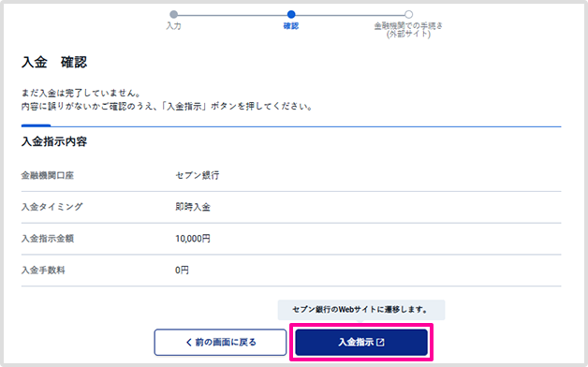Click the external link icon on 入金指示
Image resolution: width=588 pixels, height=367 pixels.
click(380, 343)
